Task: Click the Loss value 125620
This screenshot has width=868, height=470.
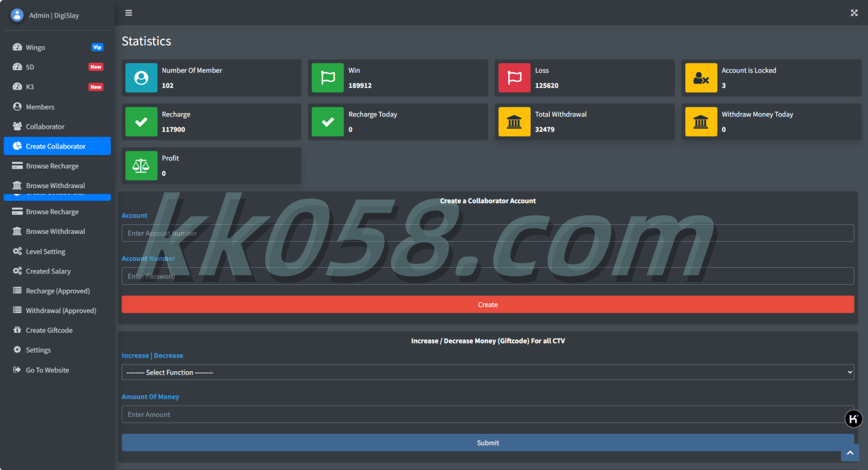Action: [x=546, y=86]
